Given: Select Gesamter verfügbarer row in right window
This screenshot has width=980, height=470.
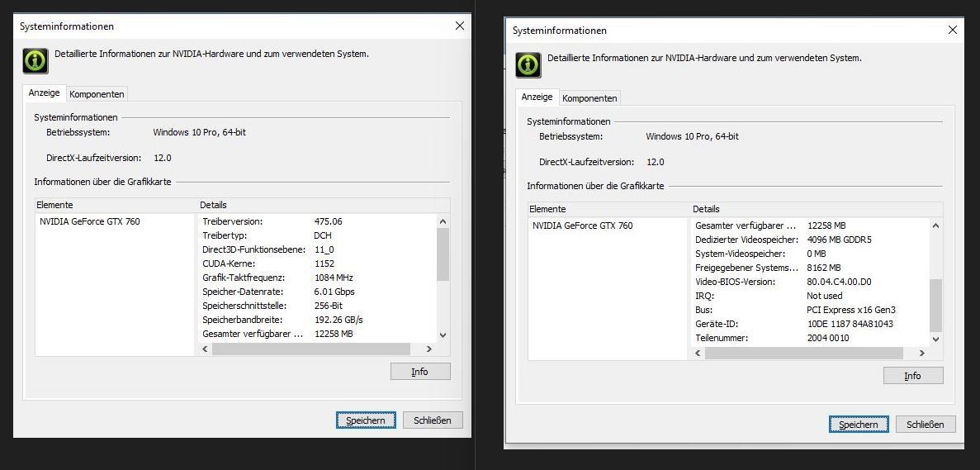Looking at the screenshot, I should [811, 226].
